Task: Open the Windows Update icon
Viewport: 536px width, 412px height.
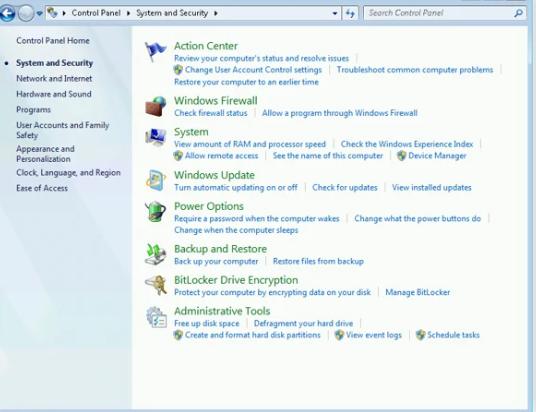Action: [x=156, y=180]
